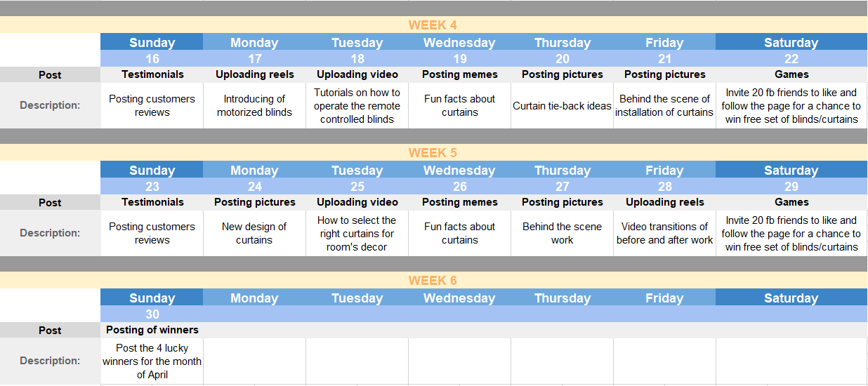Select the 'Posting memes' cell under Wednesday 26

[x=459, y=202]
